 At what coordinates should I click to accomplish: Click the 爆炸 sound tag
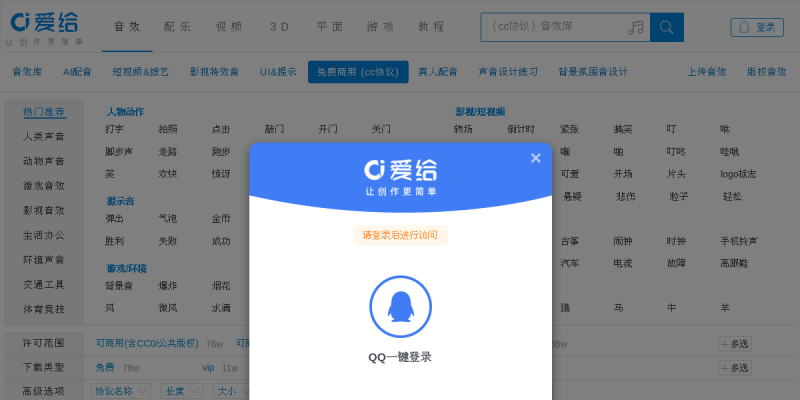[x=168, y=286]
